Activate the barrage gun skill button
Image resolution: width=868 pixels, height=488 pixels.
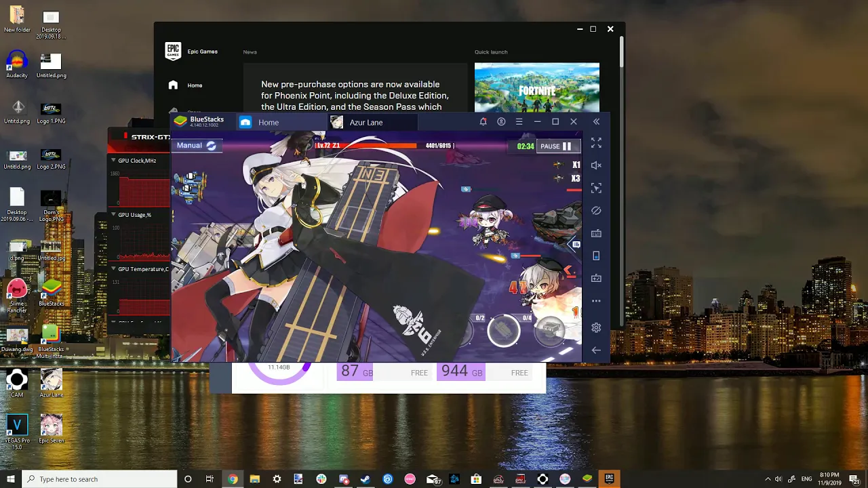[x=550, y=331]
